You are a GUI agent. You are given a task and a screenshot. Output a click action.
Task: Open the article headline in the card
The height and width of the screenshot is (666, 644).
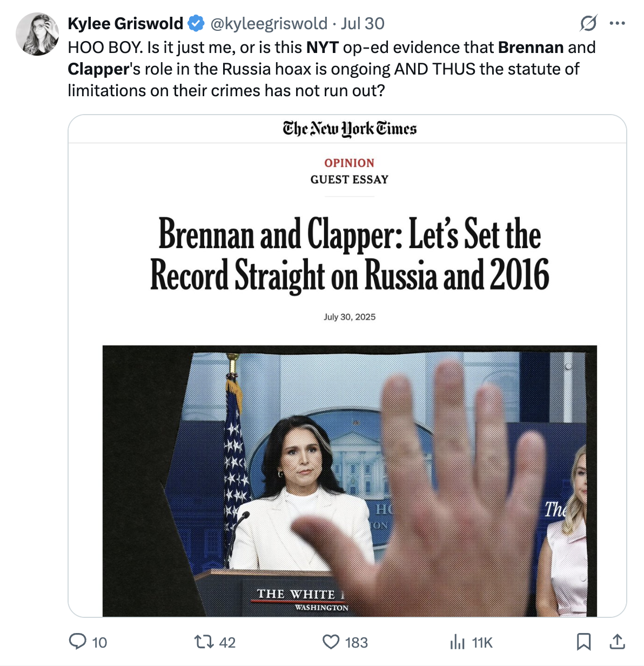pyautogui.click(x=350, y=255)
